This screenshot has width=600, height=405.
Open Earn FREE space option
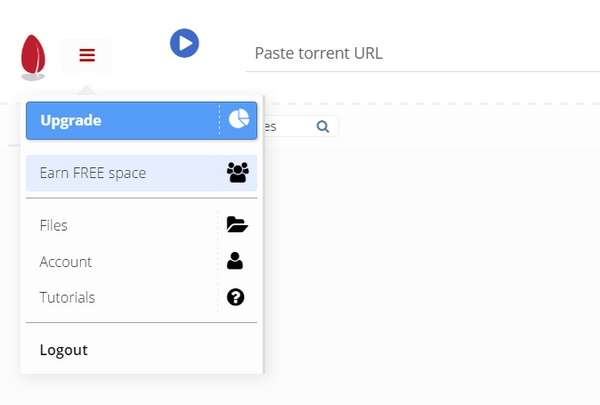pos(141,173)
